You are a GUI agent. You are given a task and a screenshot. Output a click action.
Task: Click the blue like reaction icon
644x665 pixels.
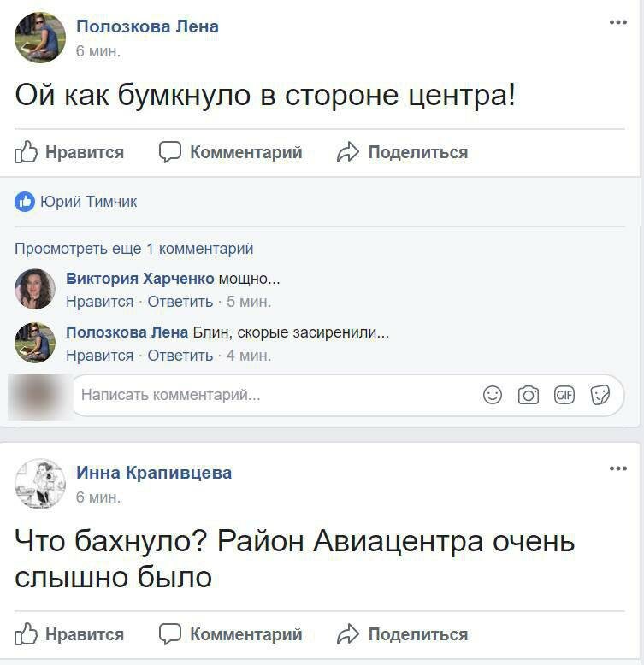coord(25,202)
